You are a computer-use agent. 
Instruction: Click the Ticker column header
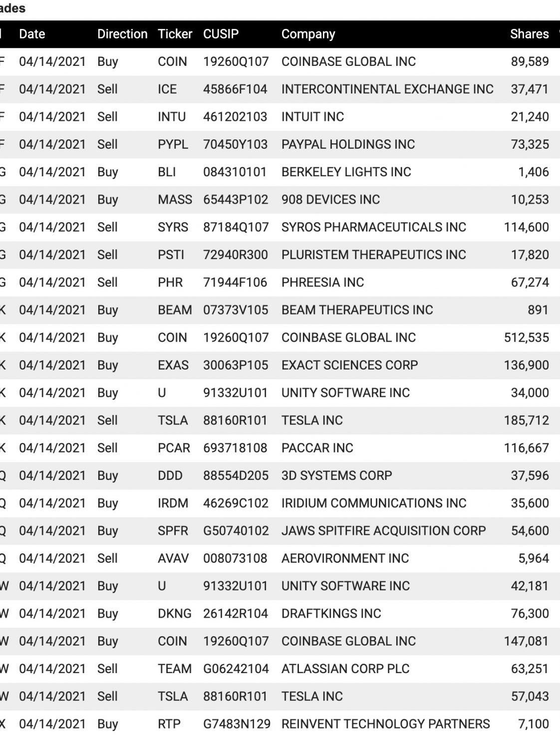click(x=175, y=34)
